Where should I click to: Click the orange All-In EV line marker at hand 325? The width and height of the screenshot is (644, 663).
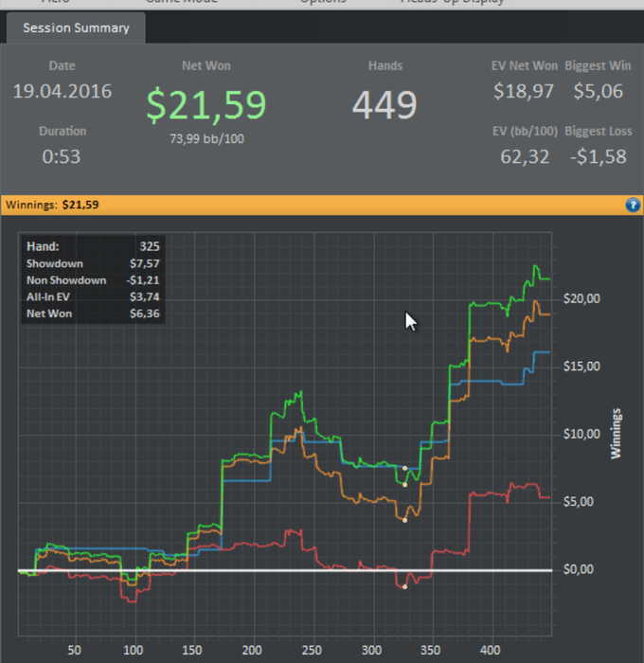(404, 520)
